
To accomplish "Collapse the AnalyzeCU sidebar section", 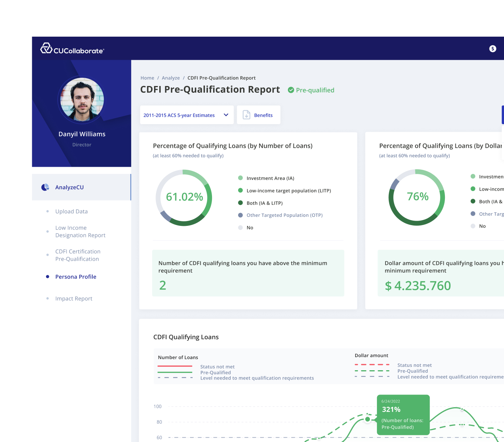I will [x=70, y=187].
